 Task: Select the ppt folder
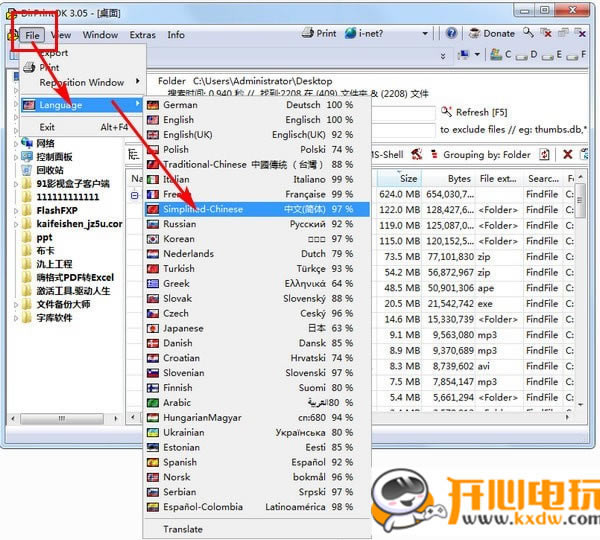coord(44,237)
